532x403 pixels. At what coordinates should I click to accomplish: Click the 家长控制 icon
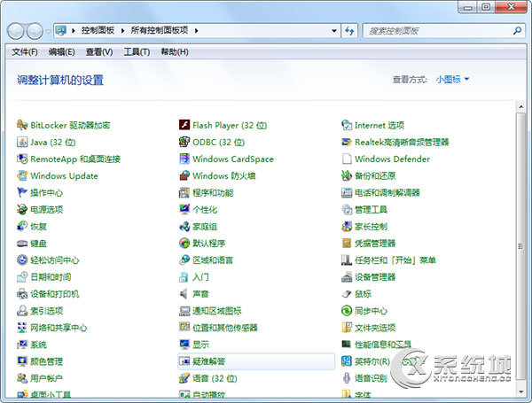[x=347, y=227]
